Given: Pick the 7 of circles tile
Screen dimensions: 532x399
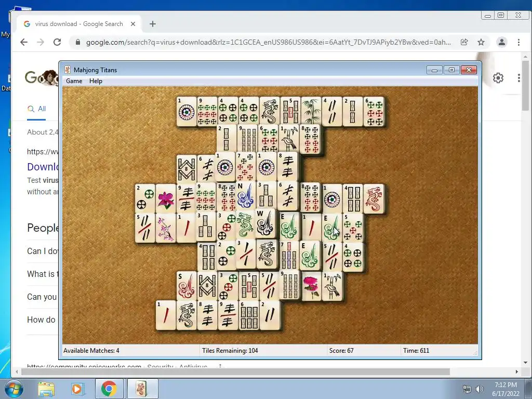Looking at the screenshot, I should 246,166.
